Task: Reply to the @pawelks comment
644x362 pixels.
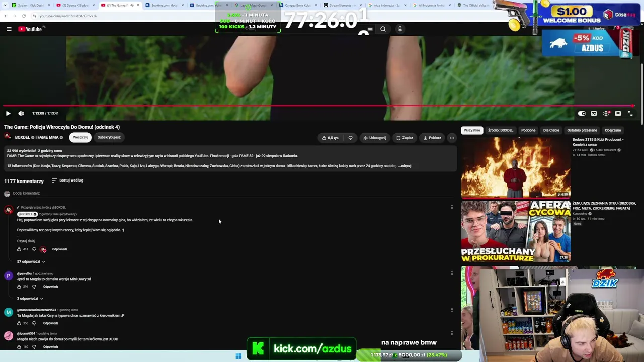Action: point(51,287)
